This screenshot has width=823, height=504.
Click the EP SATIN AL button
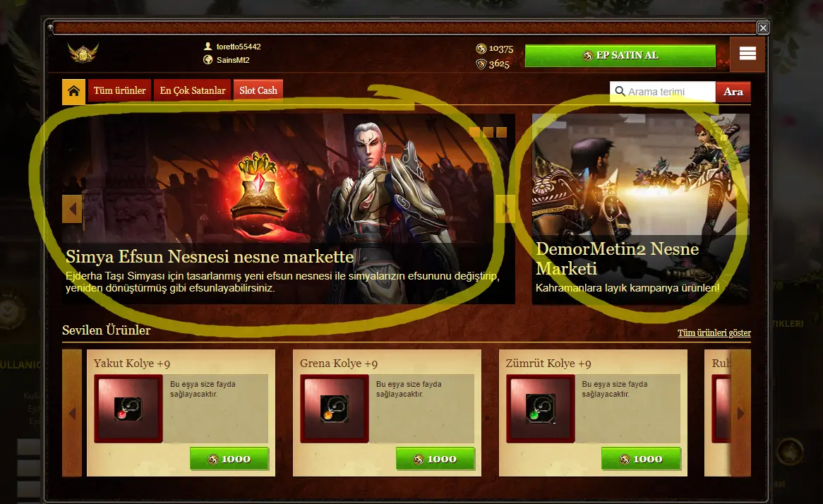click(x=620, y=56)
